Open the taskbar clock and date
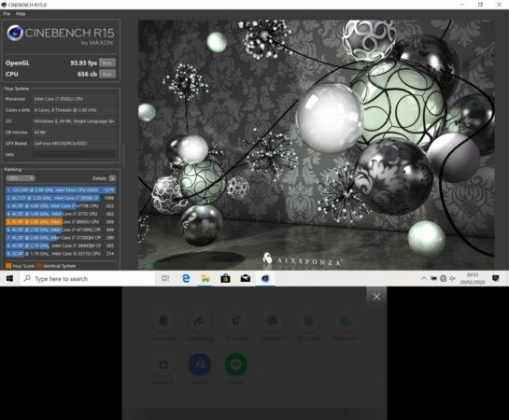The height and width of the screenshot is (420, 509). point(473,278)
